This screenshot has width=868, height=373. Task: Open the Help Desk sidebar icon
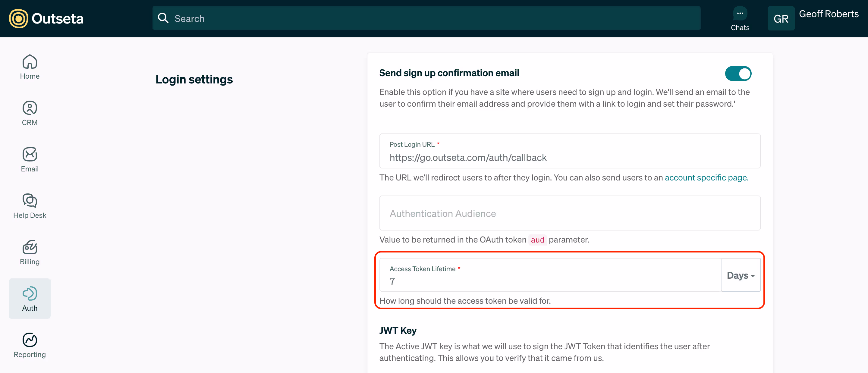(x=30, y=201)
